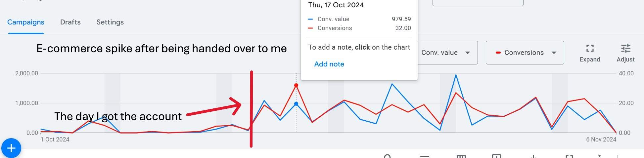Viewport: 644px width, 158px height.
Task: Open the columns icon in table toolbar
Action: [461, 156]
